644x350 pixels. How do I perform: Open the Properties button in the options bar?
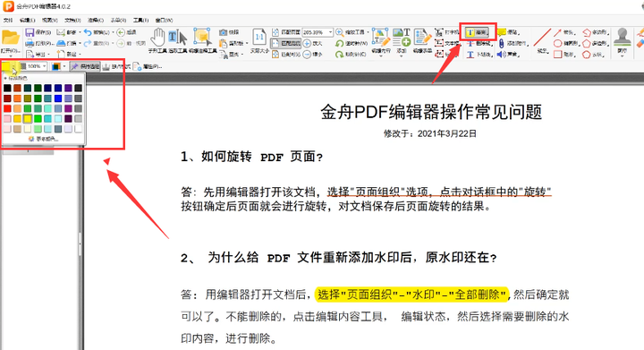click(148, 66)
